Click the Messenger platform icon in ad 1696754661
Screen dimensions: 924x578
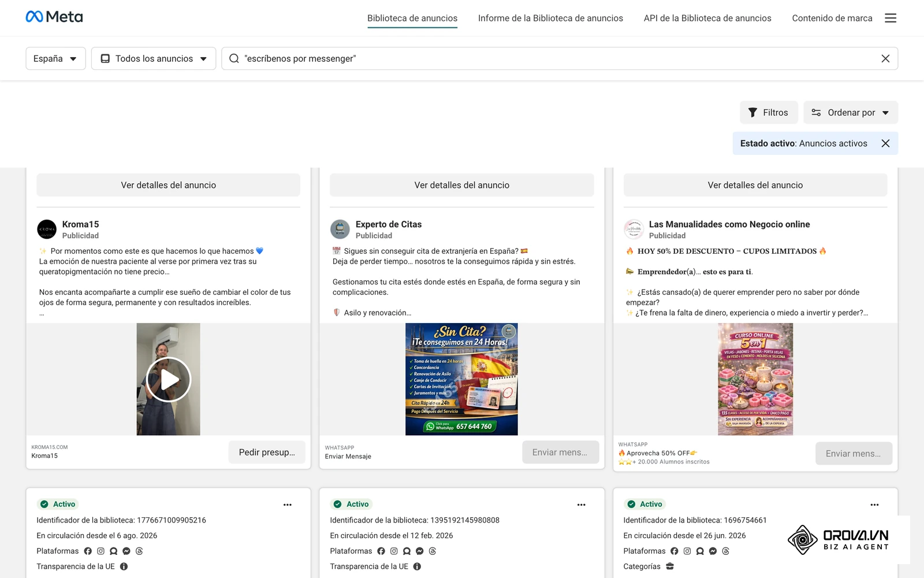713,551
